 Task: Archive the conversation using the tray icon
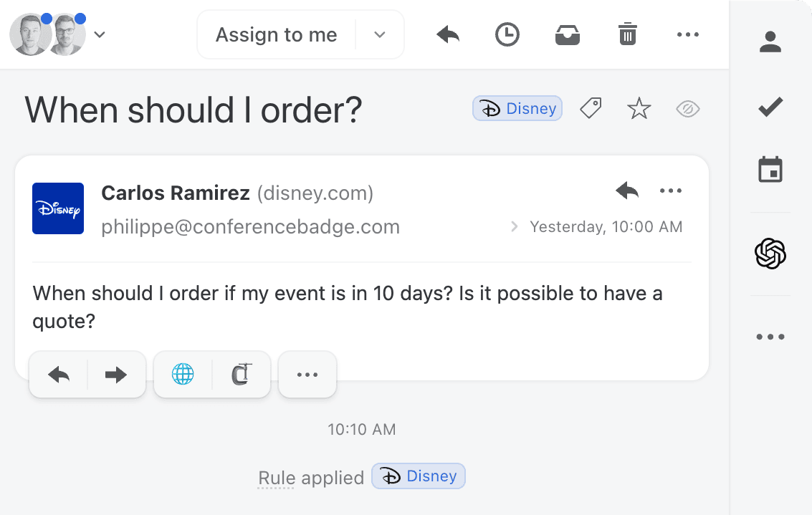(568, 34)
